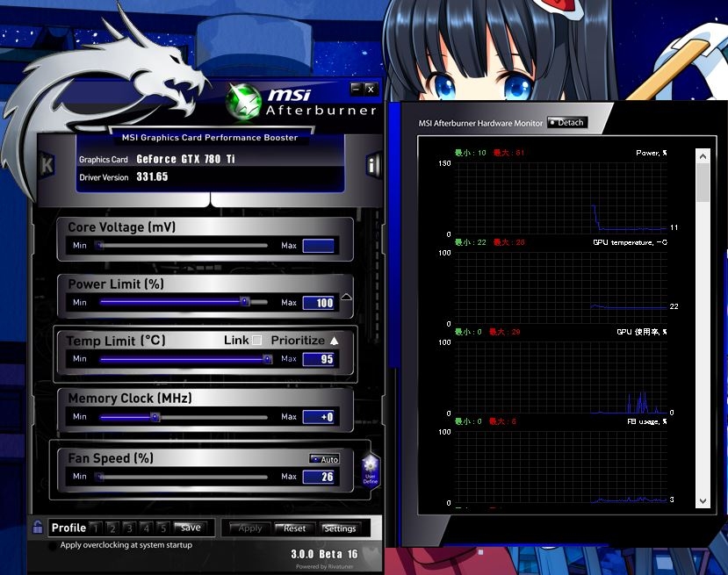Screen dimensions: 728x575
Task: Click version text 3.0.0 Beta 16
Action: pos(324,554)
